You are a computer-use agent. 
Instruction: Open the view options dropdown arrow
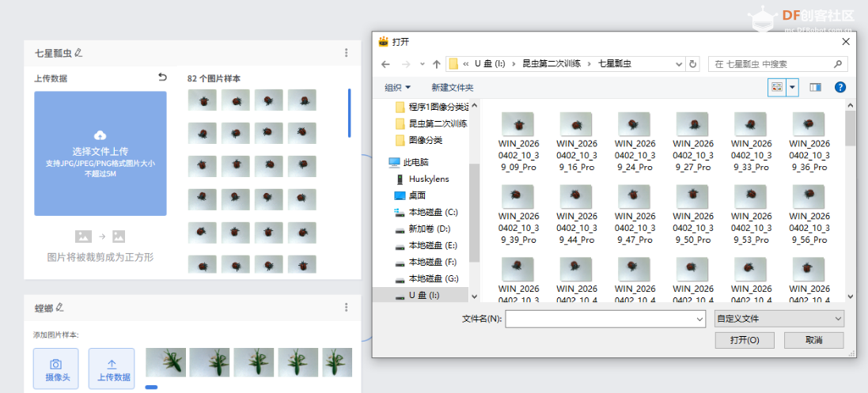pos(793,88)
